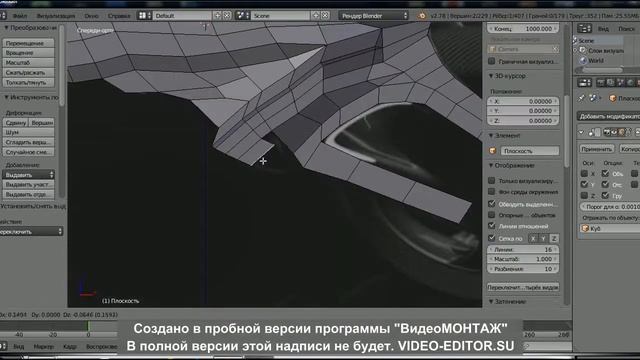Enable mirror modifier X axis checkbox

coord(584,174)
